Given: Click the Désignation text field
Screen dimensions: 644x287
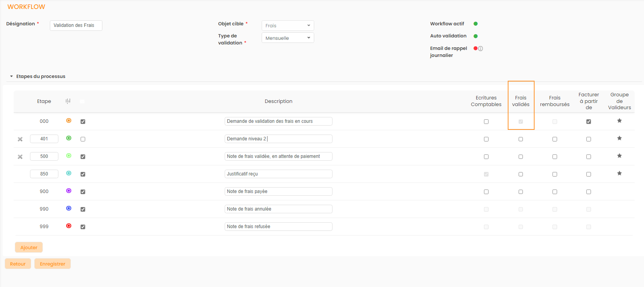Looking at the screenshot, I should click(x=76, y=25).
